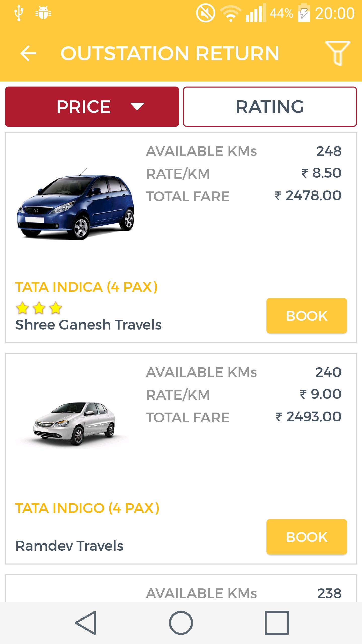Tap the debug bug status icon
Image resolution: width=362 pixels, height=644 pixels.
point(43,13)
